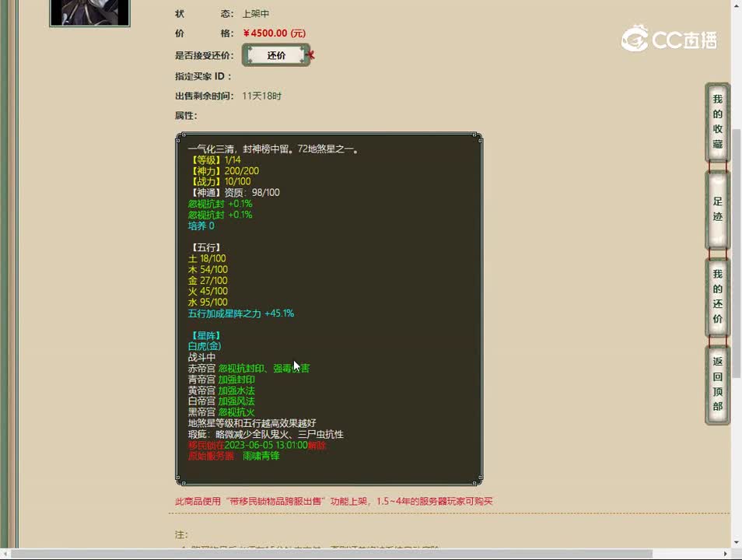
Task: Click the 瑕疵 flaw description line
Action: click(266, 434)
